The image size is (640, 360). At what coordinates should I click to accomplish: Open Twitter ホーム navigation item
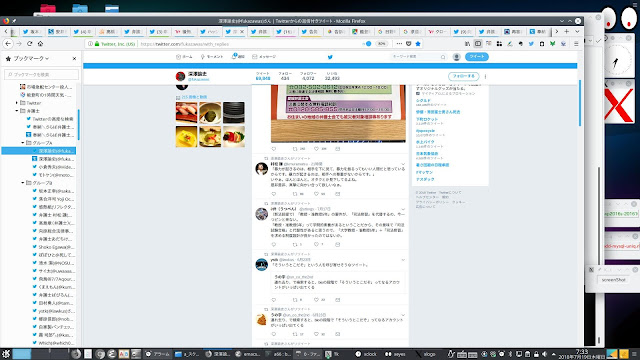[184, 57]
